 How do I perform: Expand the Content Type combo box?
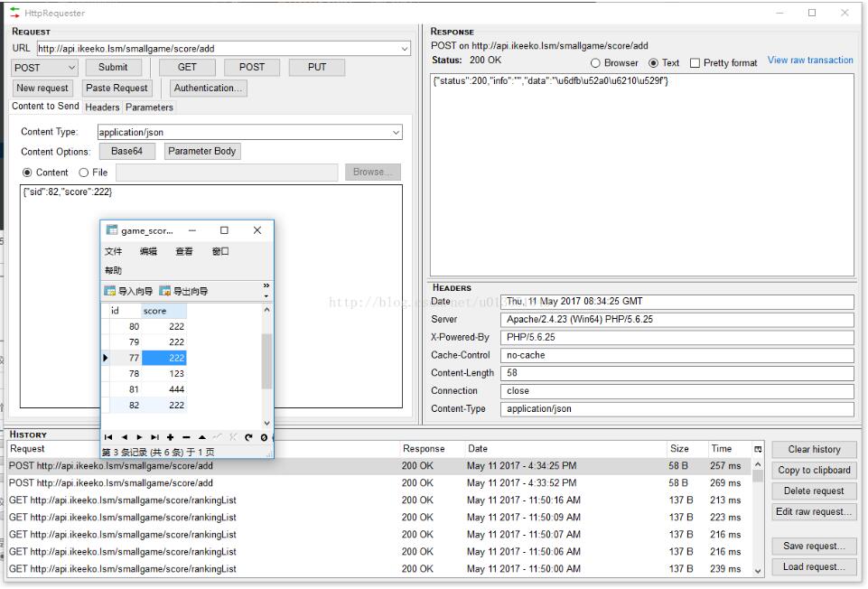pyautogui.click(x=395, y=133)
